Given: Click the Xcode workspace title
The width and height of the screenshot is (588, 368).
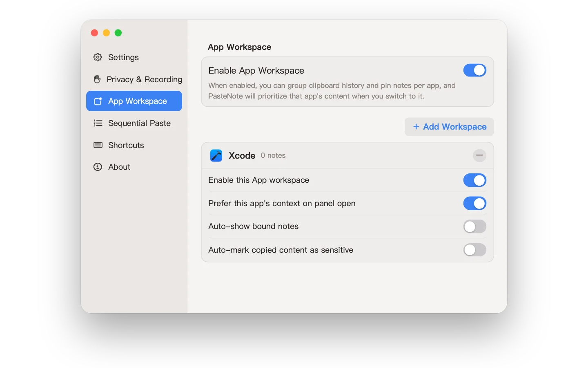Looking at the screenshot, I should tap(242, 155).
